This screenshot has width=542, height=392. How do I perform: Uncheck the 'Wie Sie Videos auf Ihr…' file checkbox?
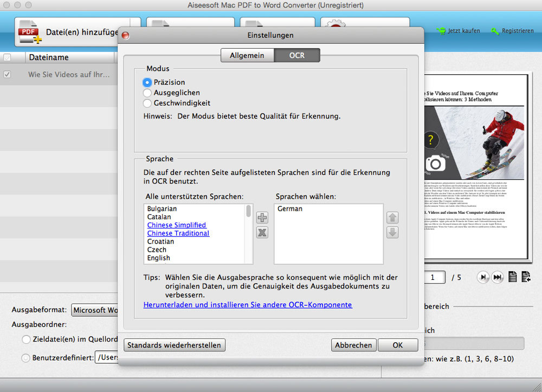7,74
